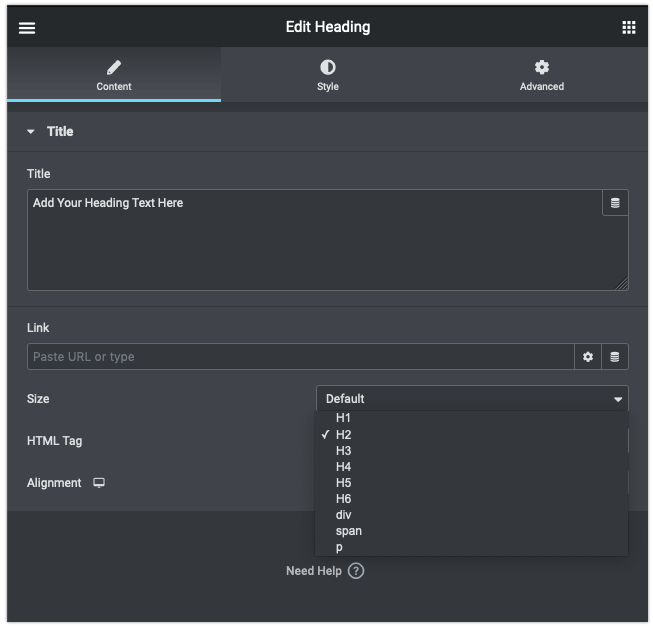
Task: Select H3 in the tag list
Action: click(344, 451)
